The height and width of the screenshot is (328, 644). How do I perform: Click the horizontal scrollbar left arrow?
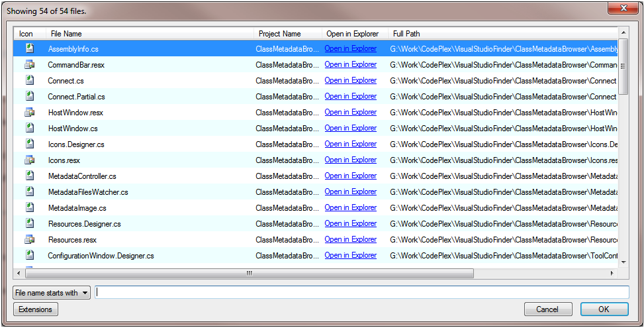(19, 273)
